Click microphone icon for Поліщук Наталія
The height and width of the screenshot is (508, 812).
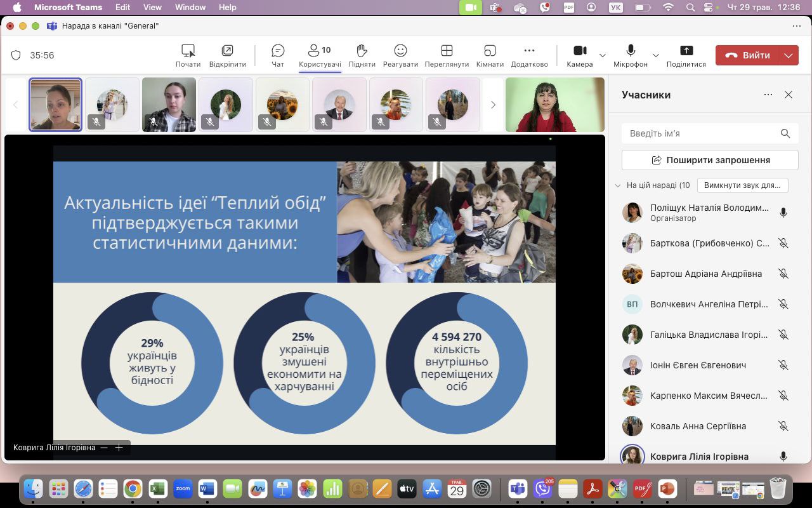[783, 213]
